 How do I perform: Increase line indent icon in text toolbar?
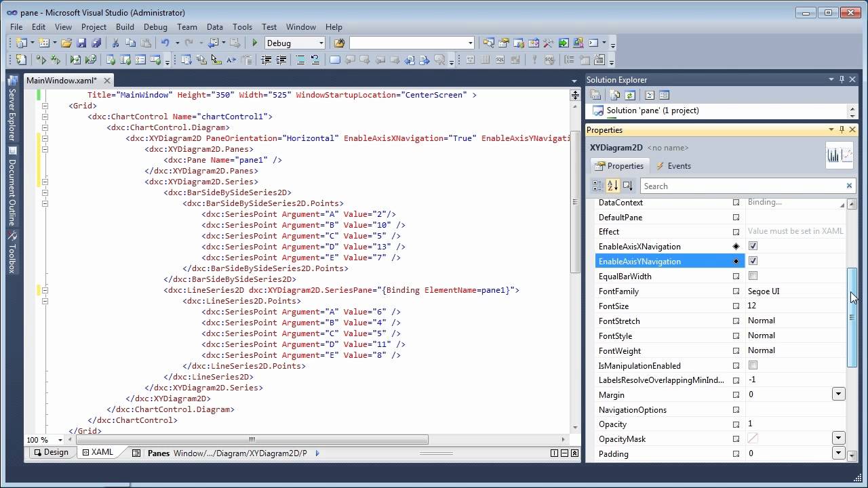click(281, 60)
